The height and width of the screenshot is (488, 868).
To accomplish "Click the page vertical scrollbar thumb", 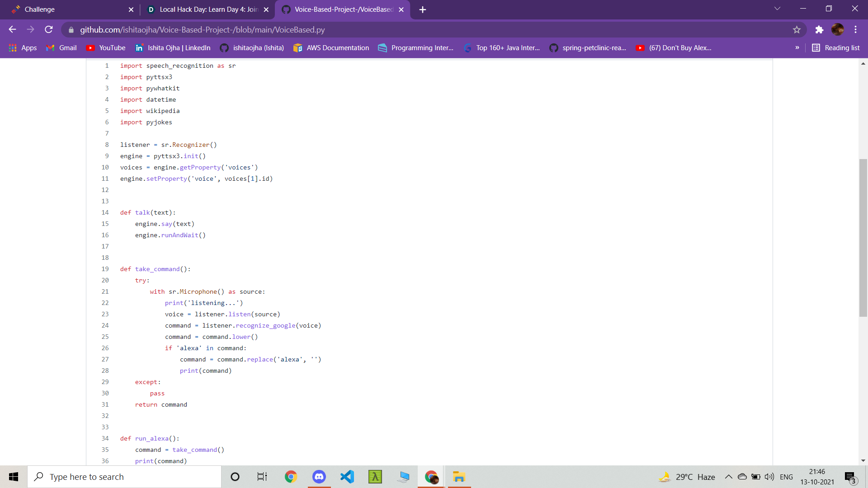I will pos(863,238).
